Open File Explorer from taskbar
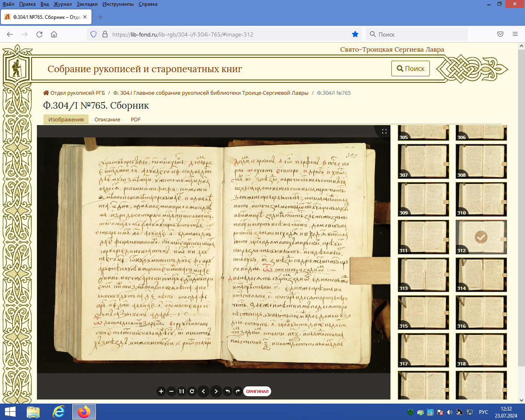This screenshot has height=420, width=525. (x=33, y=412)
